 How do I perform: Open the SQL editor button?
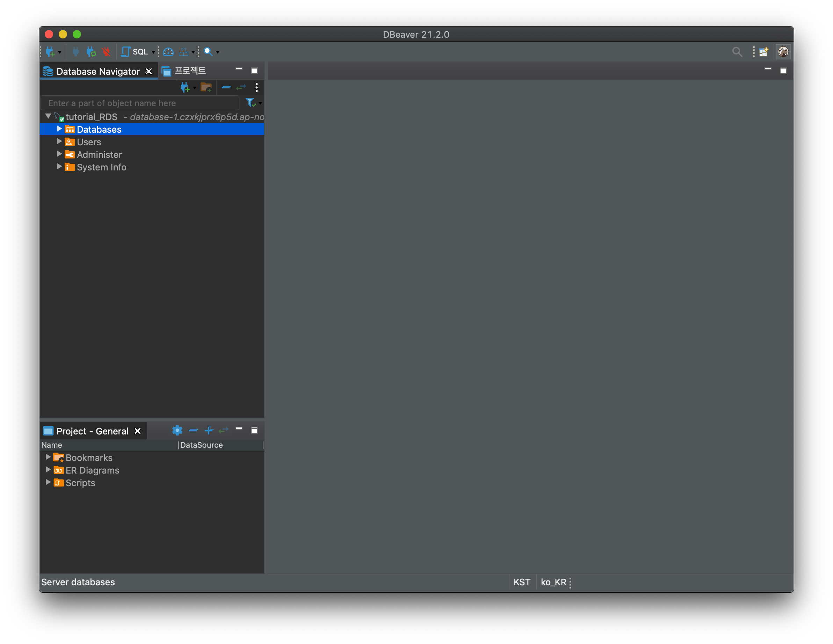click(x=135, y=52)
